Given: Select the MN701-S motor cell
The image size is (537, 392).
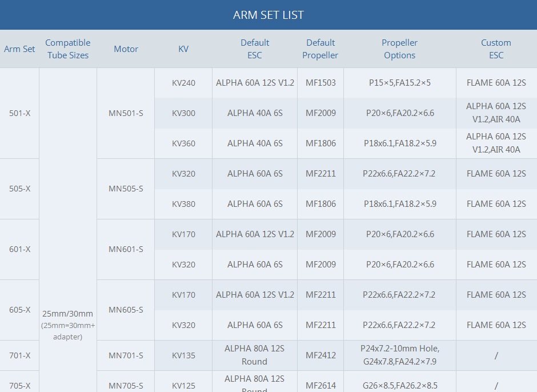Looking at the screenshot, I should (126, 355).
